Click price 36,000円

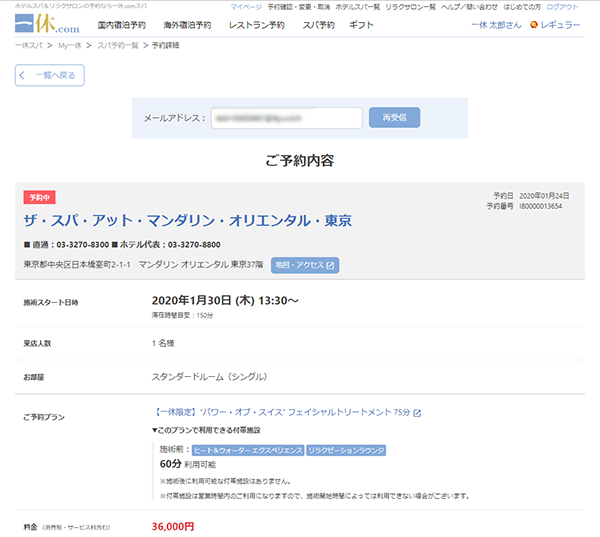(x=173, y=527)
